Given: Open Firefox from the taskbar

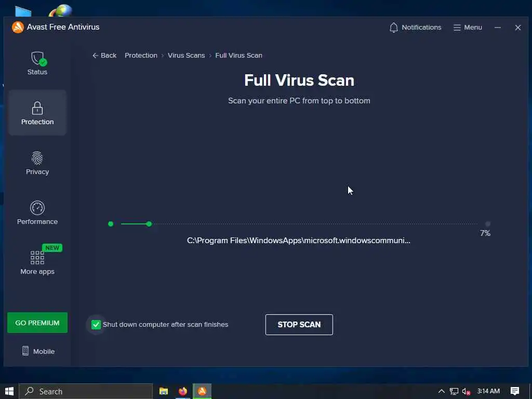Looking at the screenshot, I should click(x=182, y=391).
